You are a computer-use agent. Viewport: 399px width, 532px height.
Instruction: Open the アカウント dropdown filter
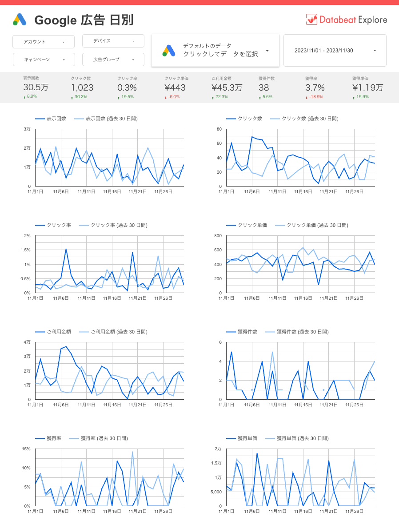pos(39,42)
